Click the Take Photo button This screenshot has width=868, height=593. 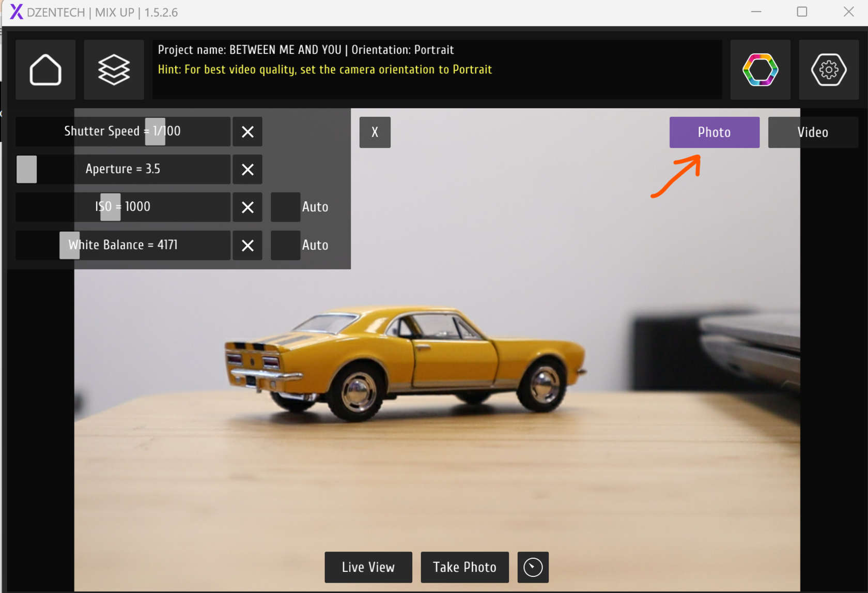pos(464,567)
